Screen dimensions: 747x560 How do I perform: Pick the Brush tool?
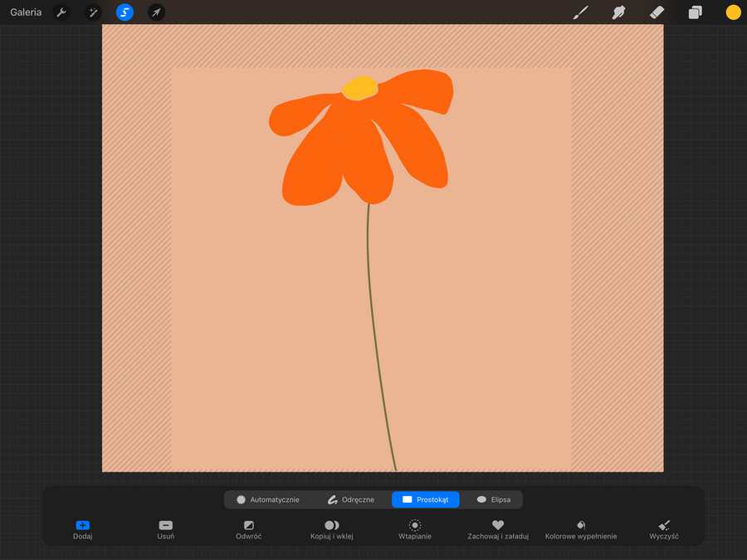point(580,12)
